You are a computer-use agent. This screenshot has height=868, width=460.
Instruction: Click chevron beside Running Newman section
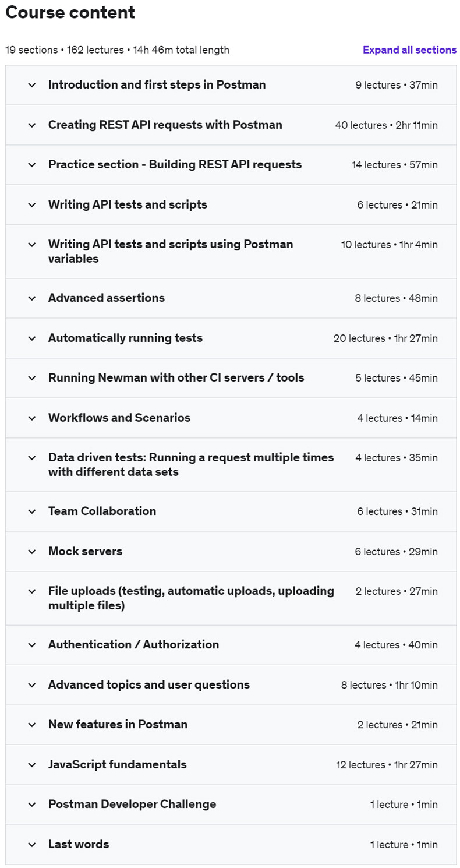click(x=32, y=378)
